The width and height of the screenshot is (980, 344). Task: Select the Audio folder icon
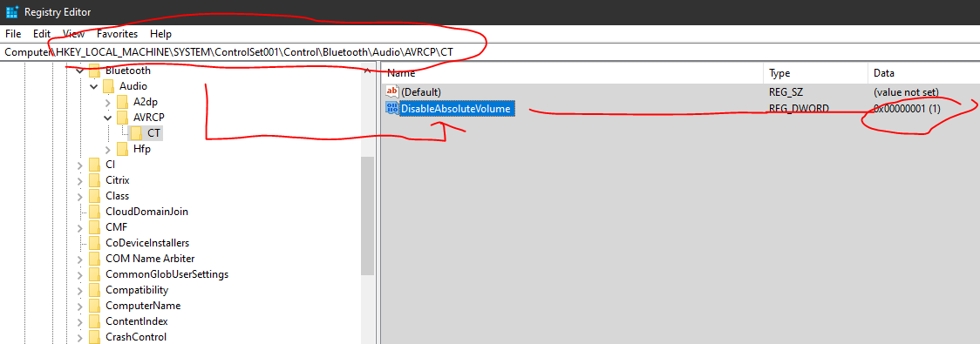(108, 85)
